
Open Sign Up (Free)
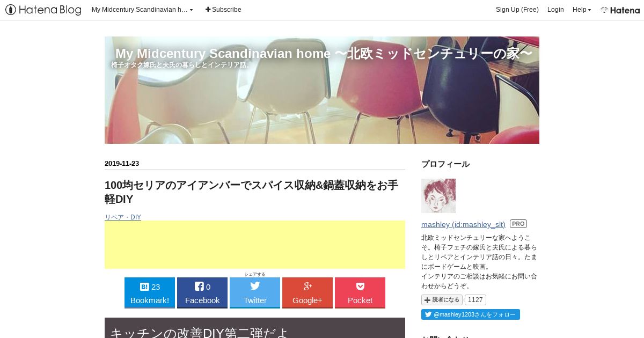coord(517,10)
